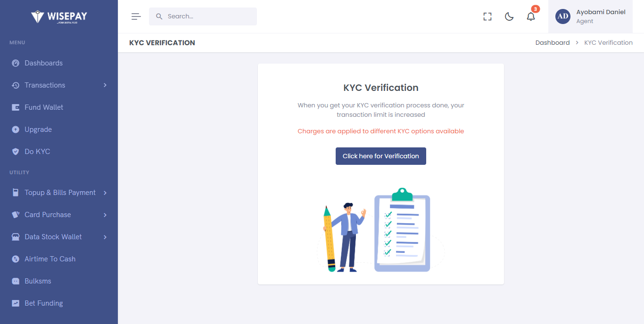Viewport: 644px width, 324px height.
Task: Toggle the sidebar hamburger menu
Action: click(x=136, y=16)
